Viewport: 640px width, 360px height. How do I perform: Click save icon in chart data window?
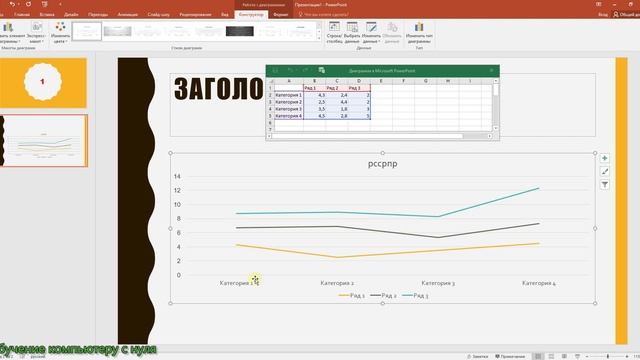(275, 70)
